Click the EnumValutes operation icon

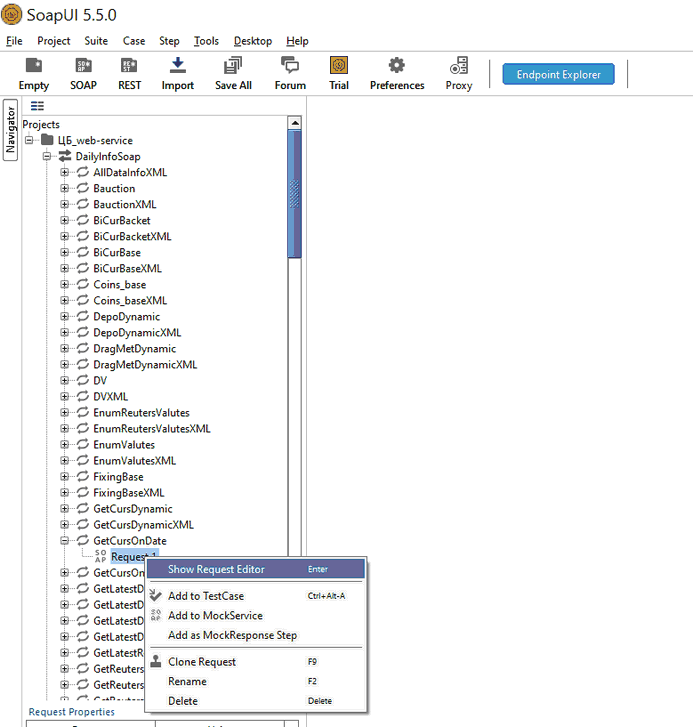tap(83, 444)
